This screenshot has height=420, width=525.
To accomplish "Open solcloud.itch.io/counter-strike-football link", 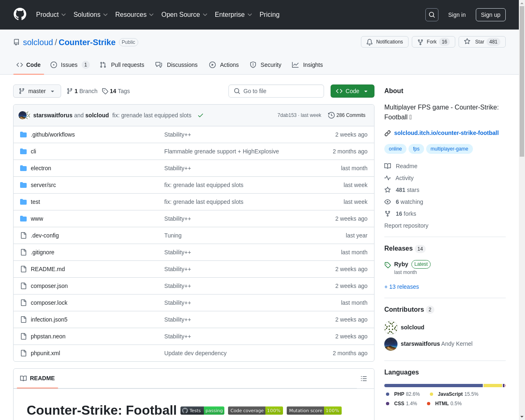I will click(x=446, y=133).
